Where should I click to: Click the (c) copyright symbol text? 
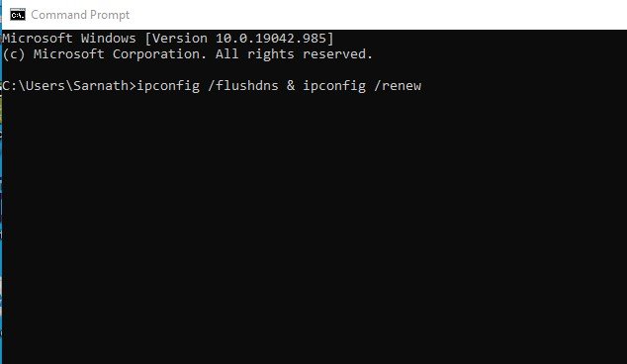(x=14, y=54)
